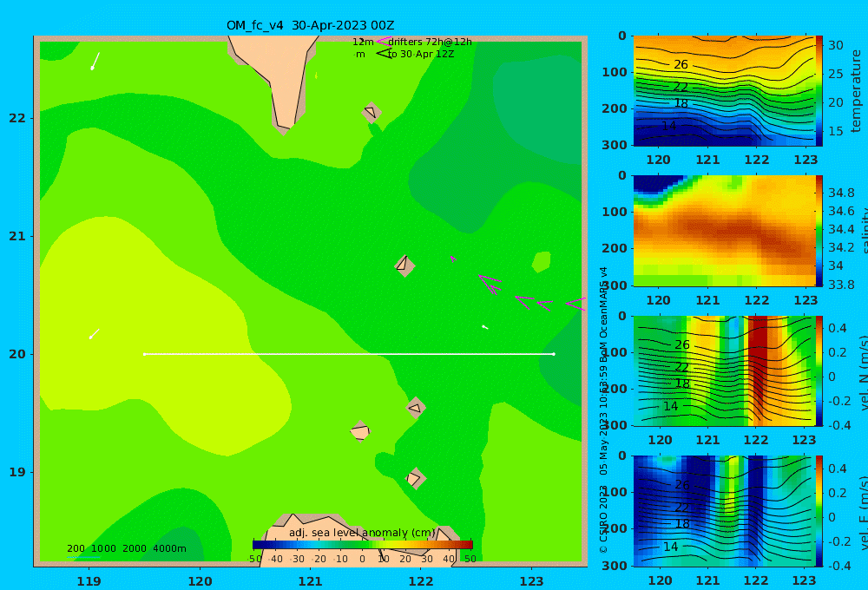Open the temperature depth section panel
This screenshot has width=868, height=590.
(x=724, y=91)
